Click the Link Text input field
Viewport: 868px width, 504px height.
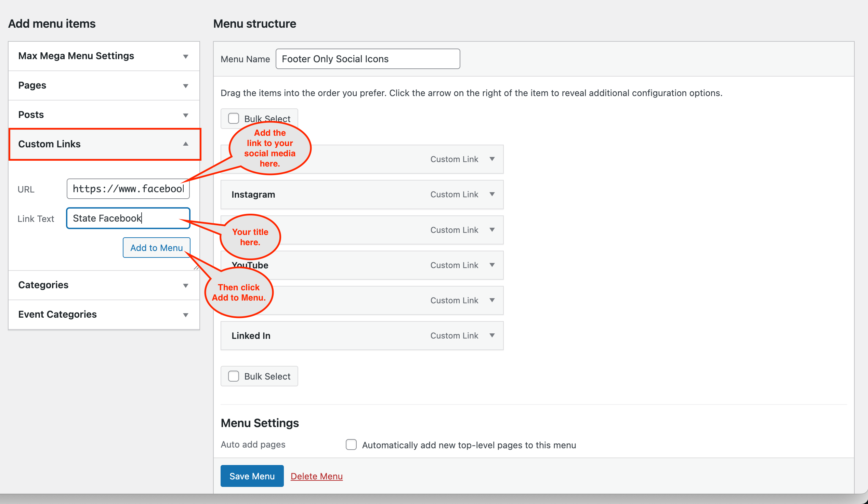click(x=128, y=218)
